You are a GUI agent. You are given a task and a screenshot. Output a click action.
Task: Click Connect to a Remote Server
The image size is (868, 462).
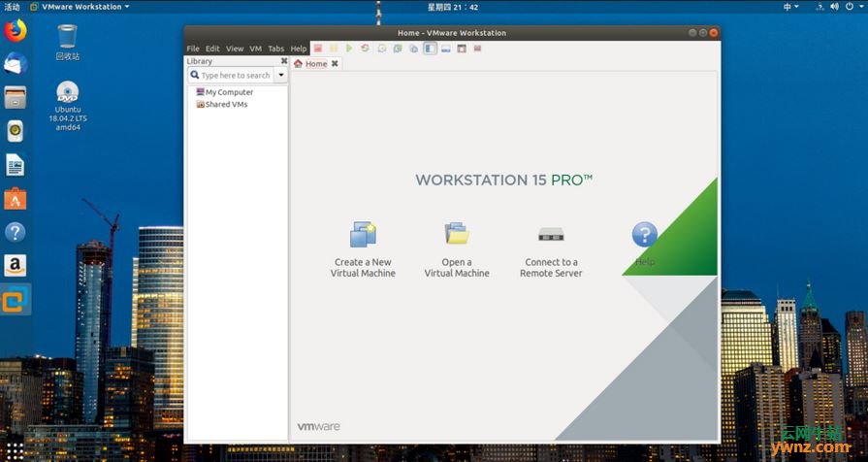pos(551,249)
